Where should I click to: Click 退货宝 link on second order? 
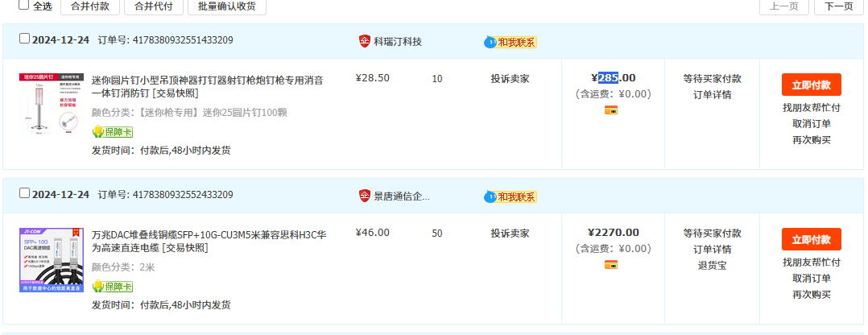pos(712,265)
